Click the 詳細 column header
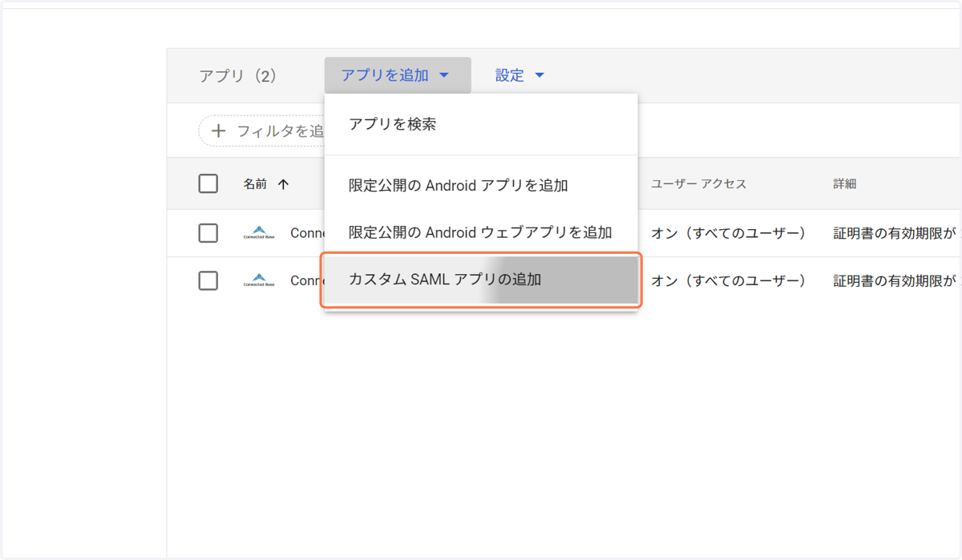This screenshot has height=560, width=962. tap(844, 184)
